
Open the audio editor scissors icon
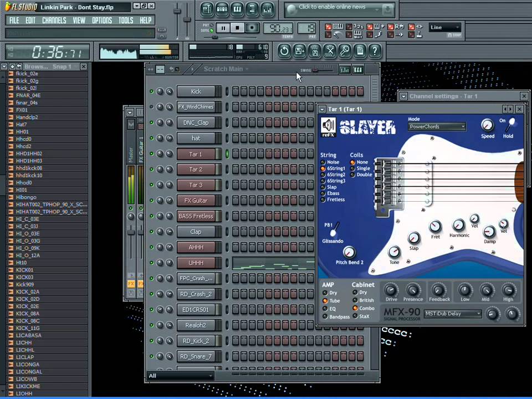330,51
